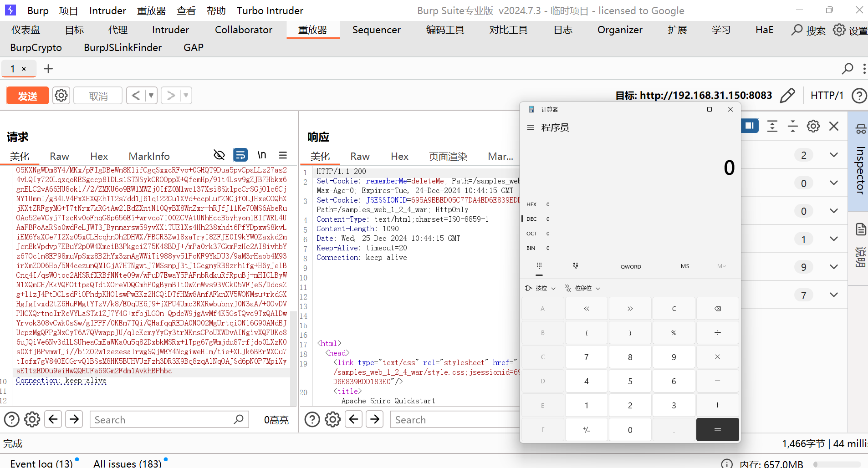
Task: Open 位移位 bit shift dropdown in Calculator
Action: point(583,288)
